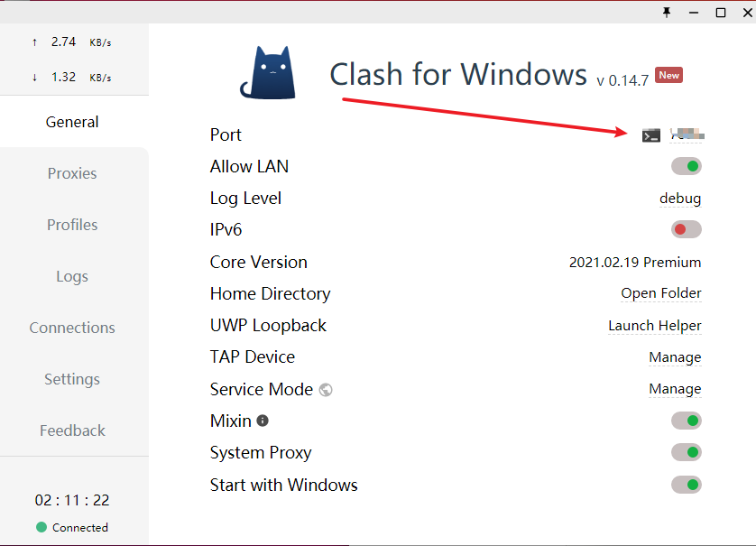Click the upload speed arrow icon

tap(35, 42)
